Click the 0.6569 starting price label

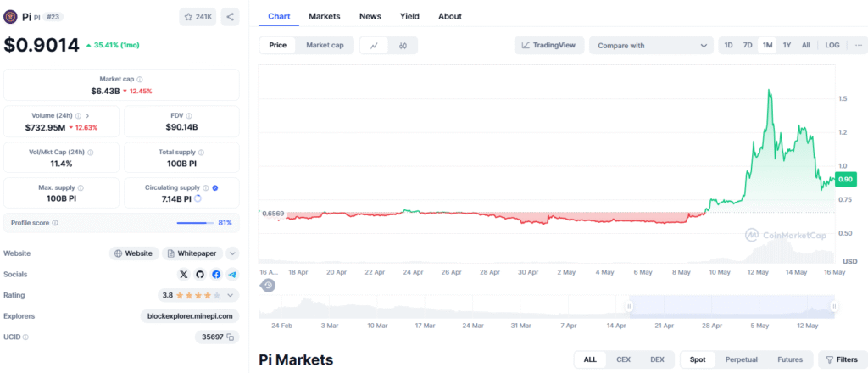click(273, 214)
